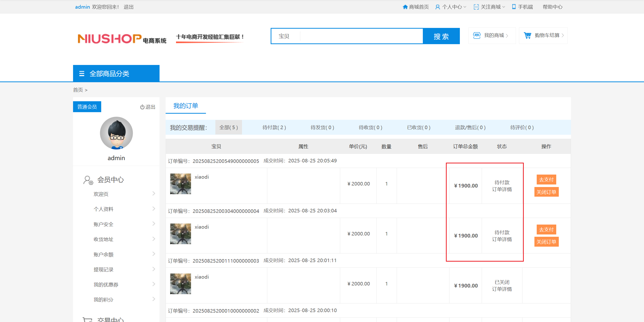Screen dimensions: 644x322
Task: Click the hamburger icon in 全部商品分类
Action: (82, 74)
